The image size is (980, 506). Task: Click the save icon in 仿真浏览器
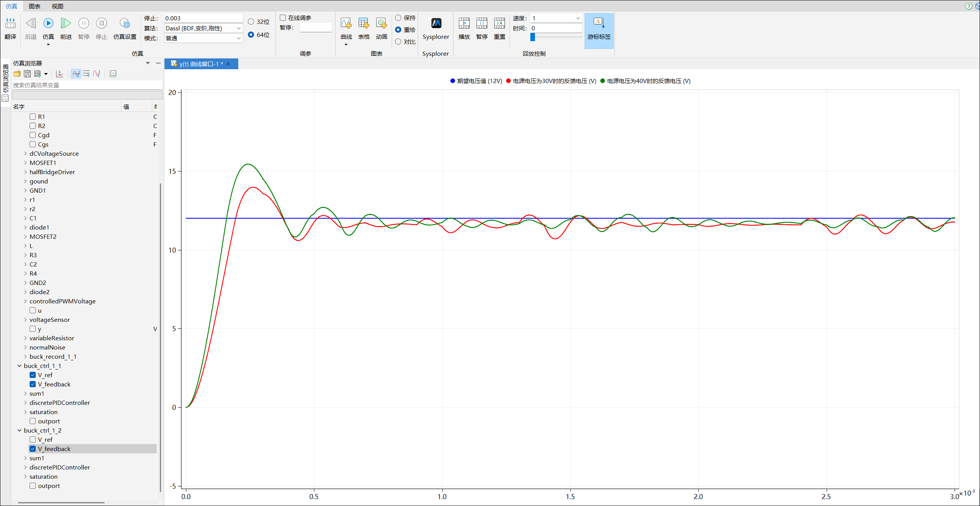[x=27, y=74]
